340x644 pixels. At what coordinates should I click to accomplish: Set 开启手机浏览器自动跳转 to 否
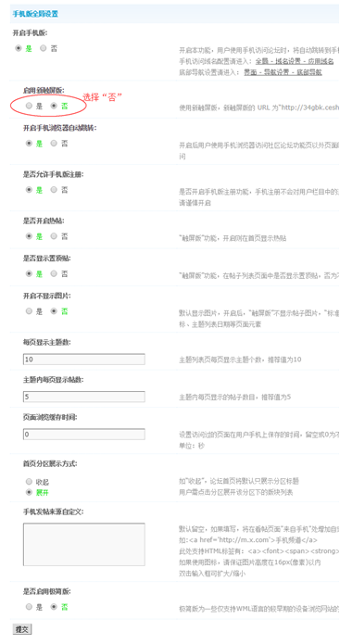click(x=54, y=144)
